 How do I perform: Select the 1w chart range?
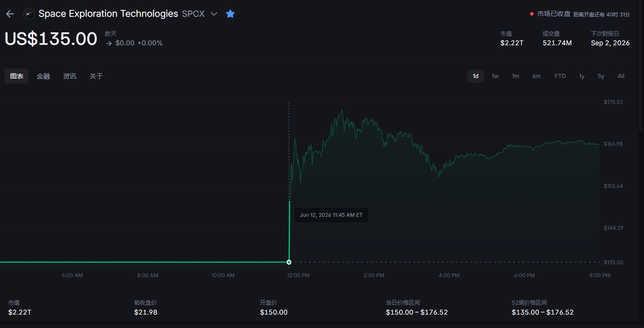tap(495, 76)
